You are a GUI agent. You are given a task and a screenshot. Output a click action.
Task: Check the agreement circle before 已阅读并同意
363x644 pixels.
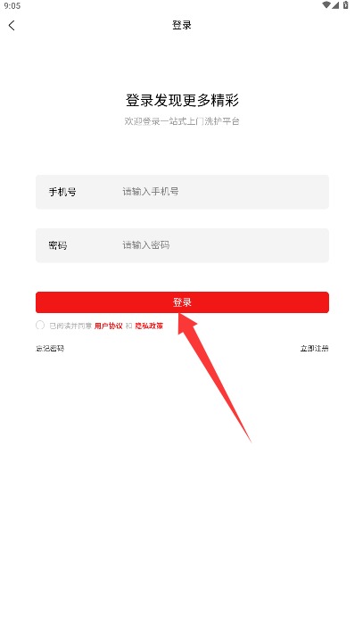coord(40,326)
